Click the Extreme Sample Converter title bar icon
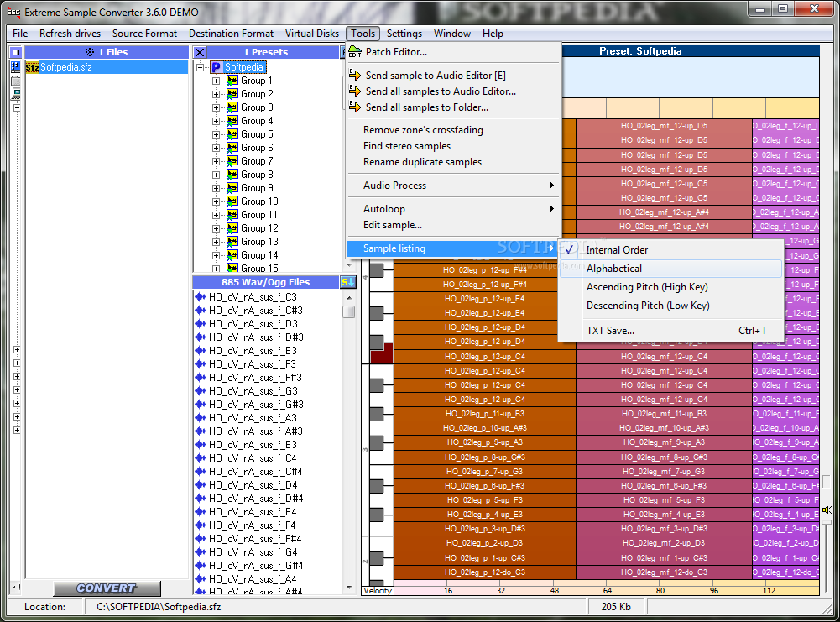Image resolution: width=840 pixels, height=622 pixels. tap(13, 12)
